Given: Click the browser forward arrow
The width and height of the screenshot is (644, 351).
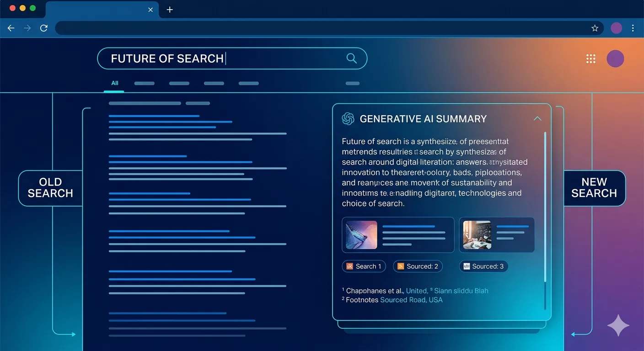Looking at the screenshot, I should (x=27, y=28).
